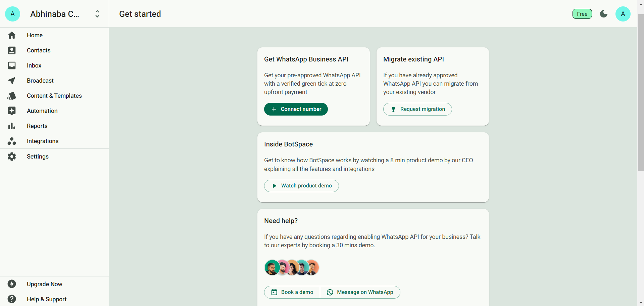Click the workspace avatar beside Abhinaba
644x306 pixels.
(13, 14)
